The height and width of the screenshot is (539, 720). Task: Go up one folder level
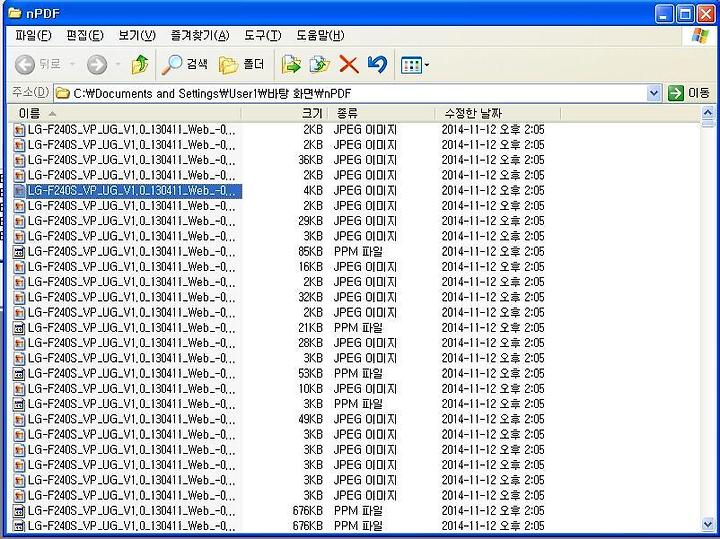(x=140, y=64)
